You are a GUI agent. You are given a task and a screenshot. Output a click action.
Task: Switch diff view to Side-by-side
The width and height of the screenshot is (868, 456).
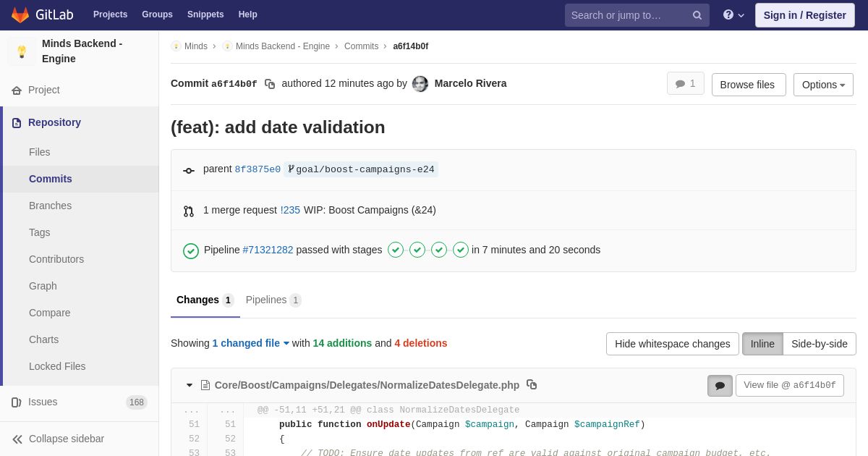click(819, 344)
